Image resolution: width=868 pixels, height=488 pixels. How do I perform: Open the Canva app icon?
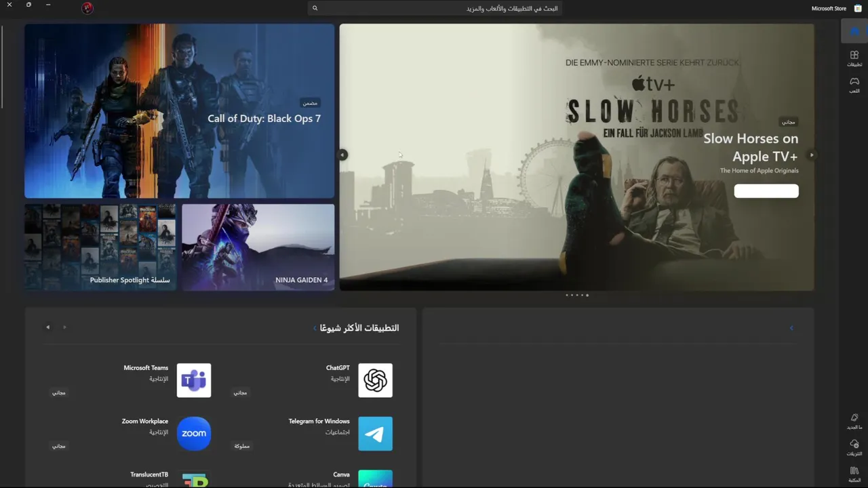point(375,479)
